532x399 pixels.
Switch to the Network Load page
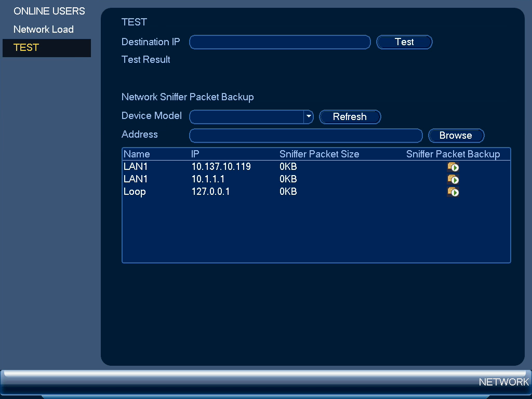(x=44, y=30)
